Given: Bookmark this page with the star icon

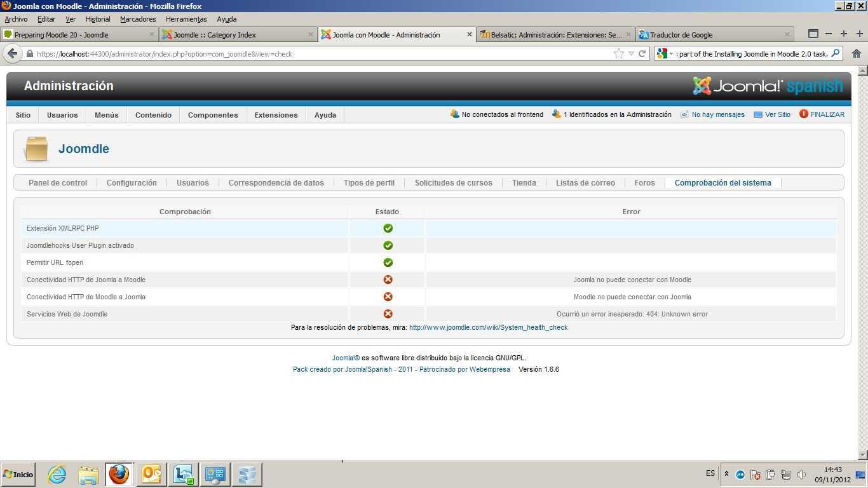Looking at the screenshot, I should coord(618,54).
